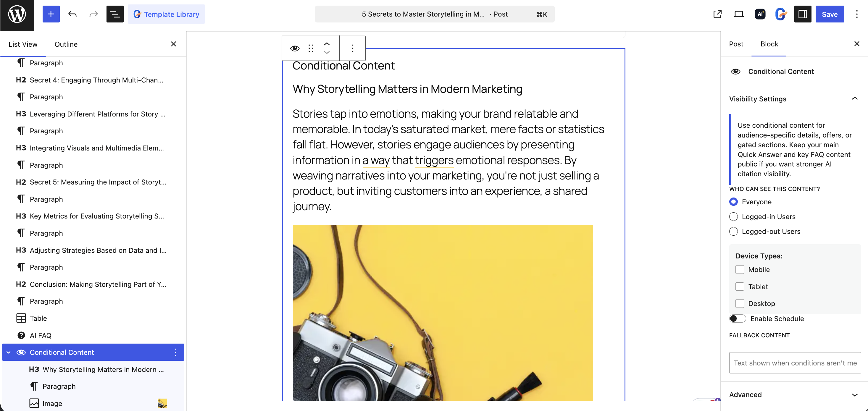Check the Tablet device checkbox
This screenshot has width=868, height=411.
(740, 287)
